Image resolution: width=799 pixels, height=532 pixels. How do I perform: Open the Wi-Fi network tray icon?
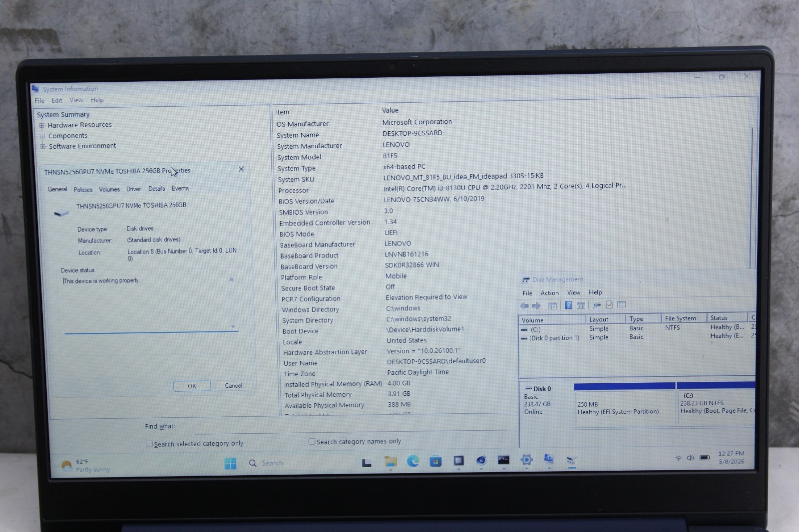(678, 458)
